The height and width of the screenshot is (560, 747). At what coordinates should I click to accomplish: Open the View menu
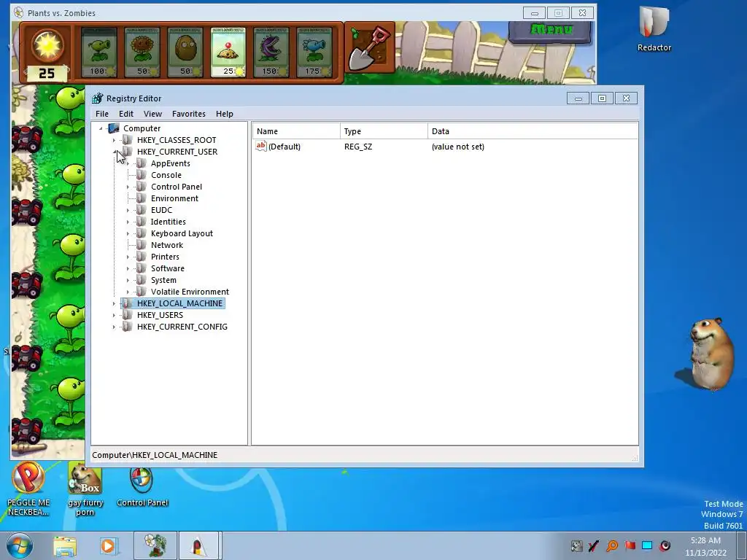152,114
